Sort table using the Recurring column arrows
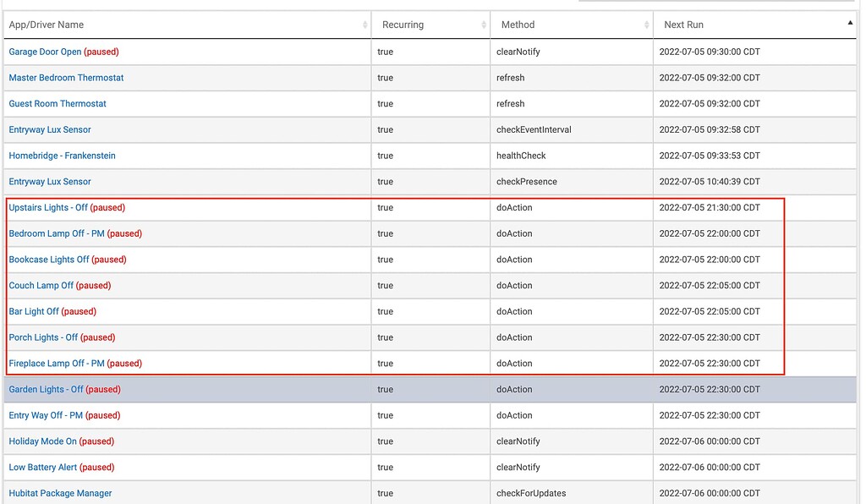Viewport: 866px width, 504px height. (484, 25)
